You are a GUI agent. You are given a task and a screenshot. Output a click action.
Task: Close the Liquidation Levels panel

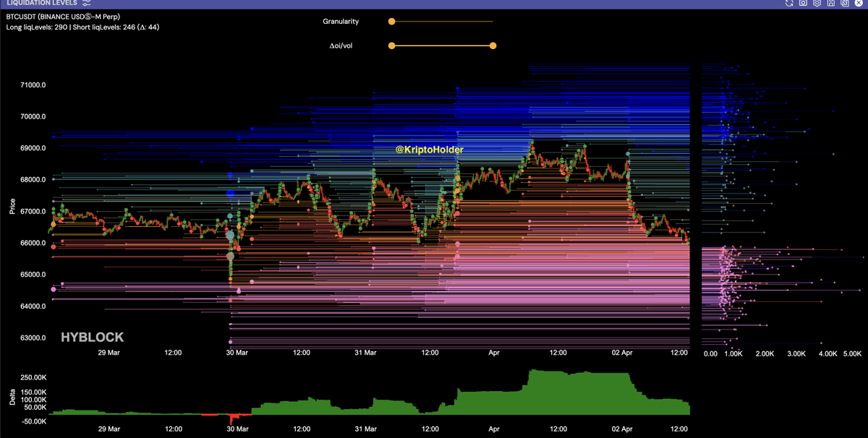point(858,3)
